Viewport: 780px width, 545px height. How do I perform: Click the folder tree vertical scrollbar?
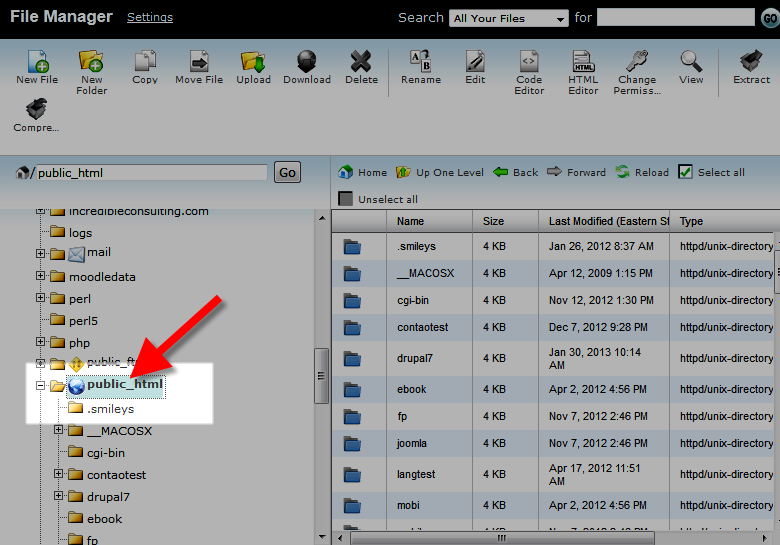pyautogui.click(x=321, y=376)
